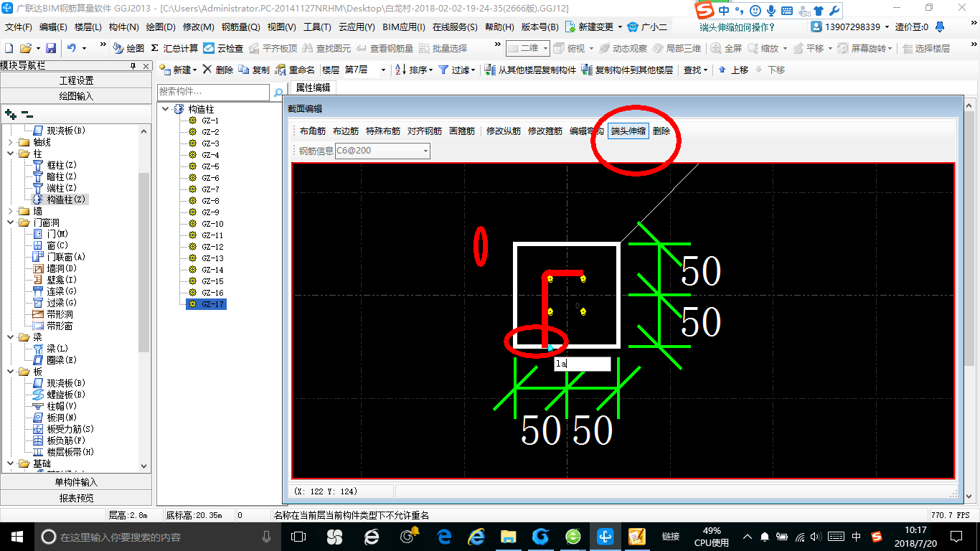Save the project with the floppy icon
Viewport: 980px width, 551px height.
click(x=51, y=48)
